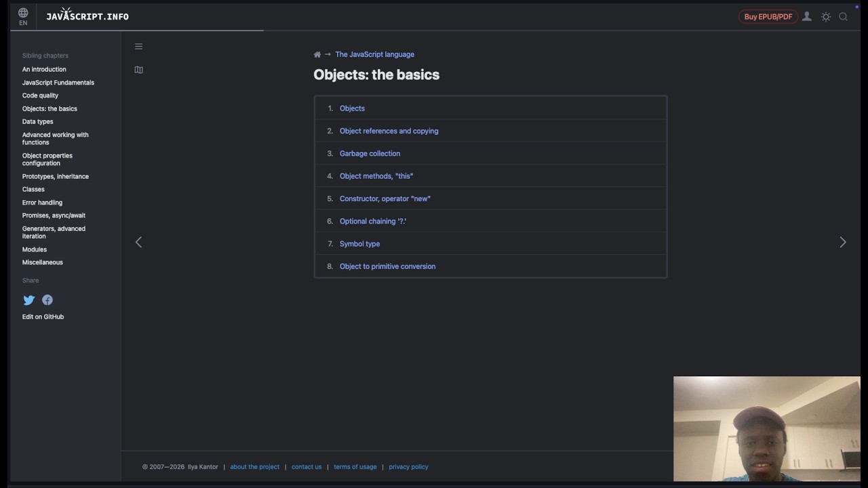Screen dimensions: 868x488
Task: Select JavaScript Fundamentals in sidebar
Action: (x=58, y=83)
